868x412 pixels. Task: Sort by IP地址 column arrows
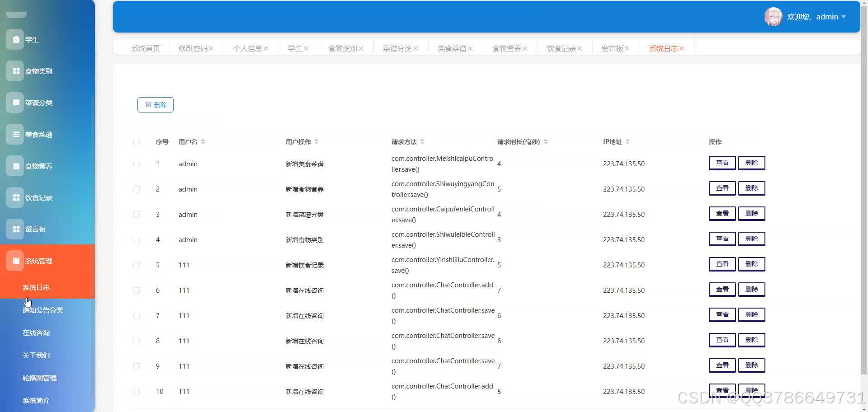pos(627,142)
